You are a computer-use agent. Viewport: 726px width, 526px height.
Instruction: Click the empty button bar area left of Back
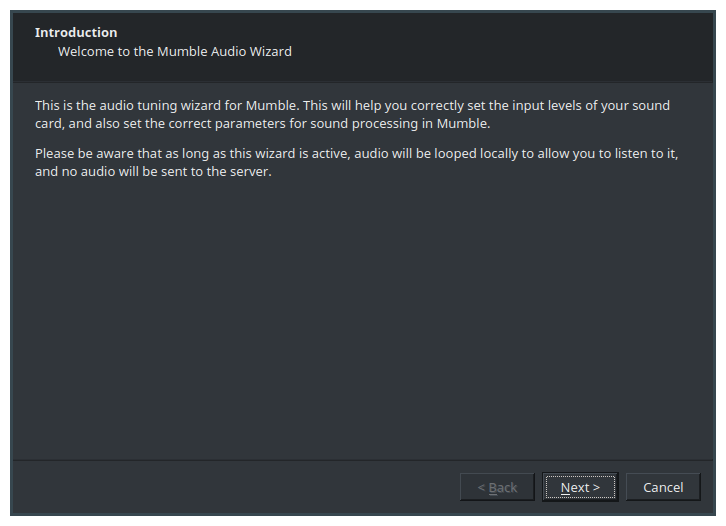click(236, 487)
